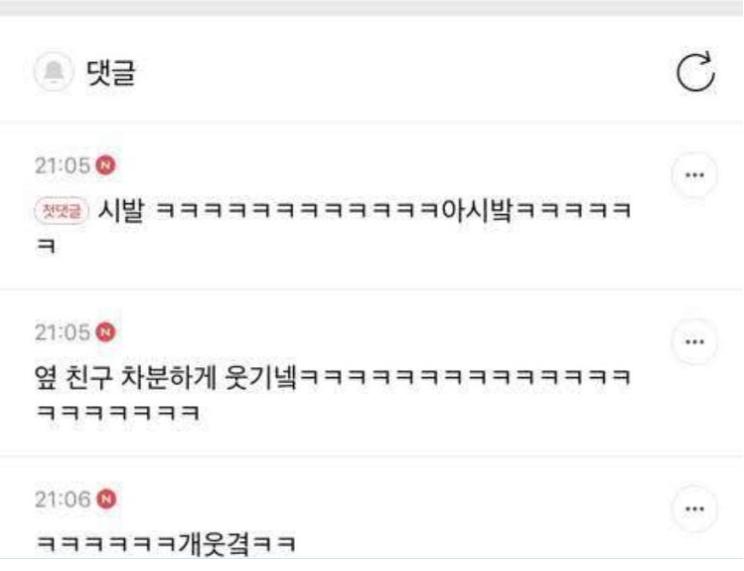744x571 pixels.
Task: Tap the notification bell icon beside 댓글
Action: pyautogui.click(x=54, y=72)
